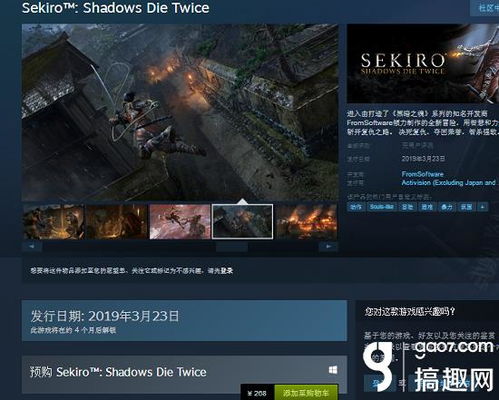Click the Windows platform icon in purchase box
This screenshot has width=499, height=400.
(333, 370)
